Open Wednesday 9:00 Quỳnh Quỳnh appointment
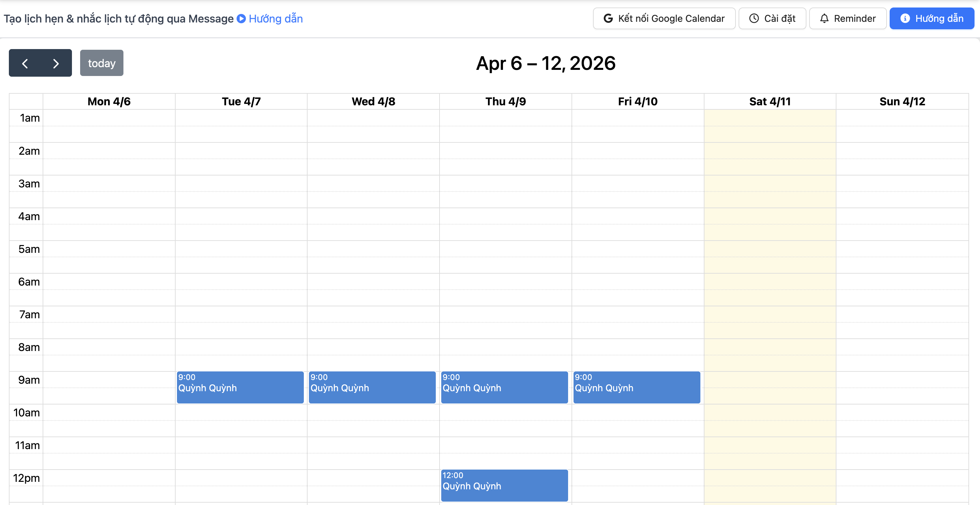 click(x=372, y=387)
